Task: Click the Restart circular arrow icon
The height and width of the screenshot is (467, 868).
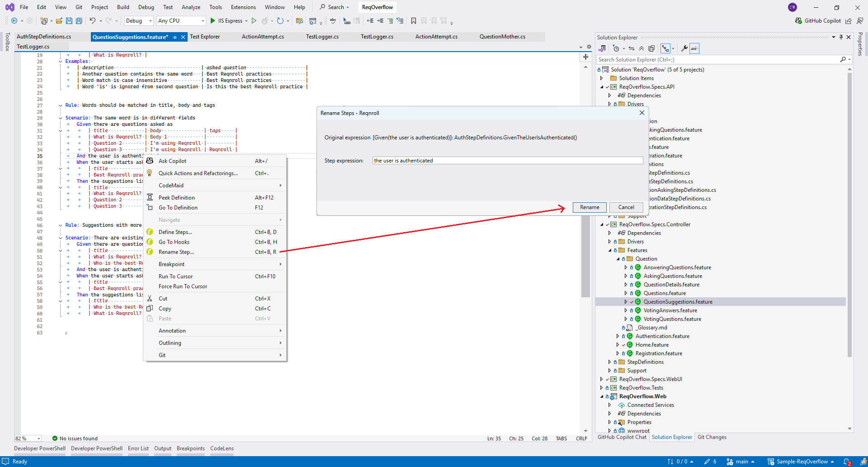Action: pyautogui.click(x=280, y=21)
